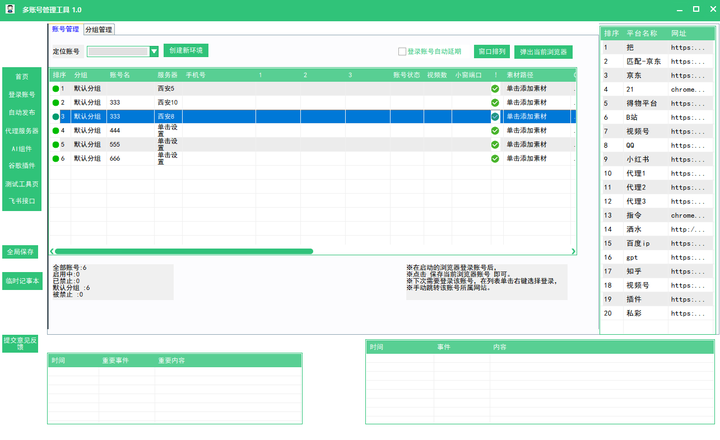Open 代理服务器 in the left sidebar
This screenshot has height=440, width=720.
pos(22,130)
